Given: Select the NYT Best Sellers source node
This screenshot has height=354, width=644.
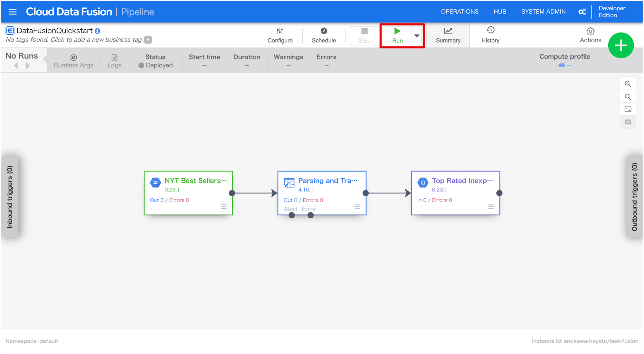Looking at the screenshot, I should point(188,193).
